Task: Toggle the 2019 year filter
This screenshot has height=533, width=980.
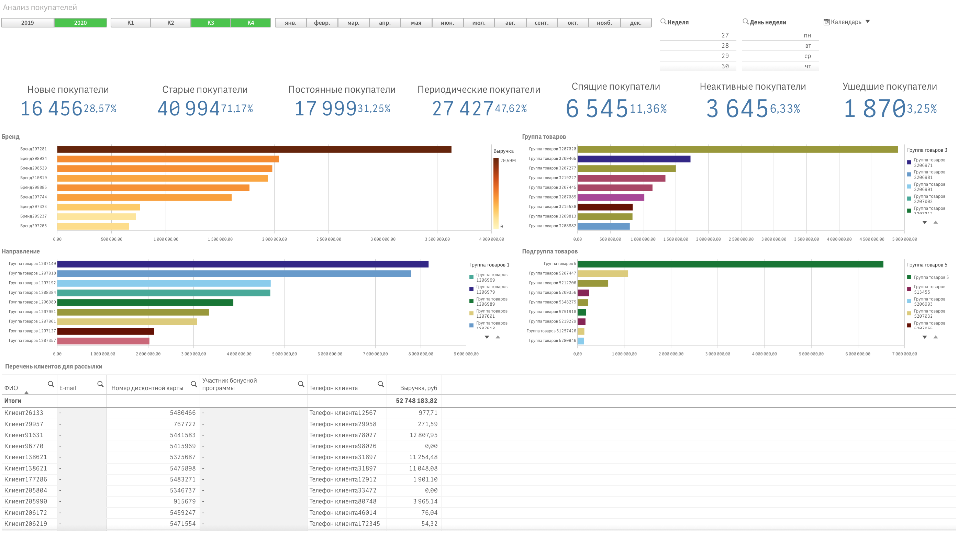Action: click(x=27, y=23)
